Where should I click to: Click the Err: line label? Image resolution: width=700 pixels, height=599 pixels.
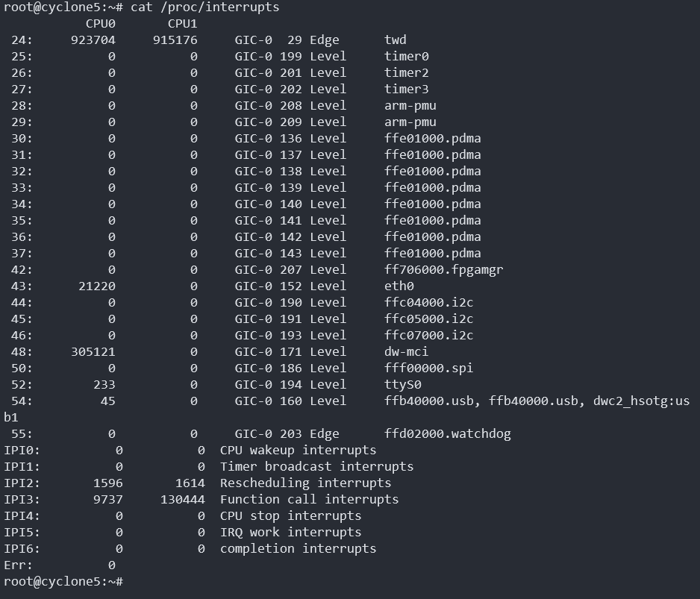click(18, 565)
